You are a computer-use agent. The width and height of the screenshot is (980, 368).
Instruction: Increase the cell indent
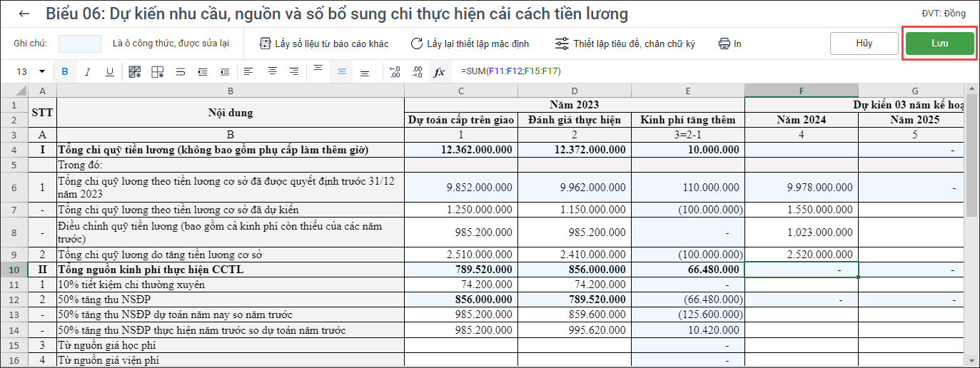click(203, 71)
